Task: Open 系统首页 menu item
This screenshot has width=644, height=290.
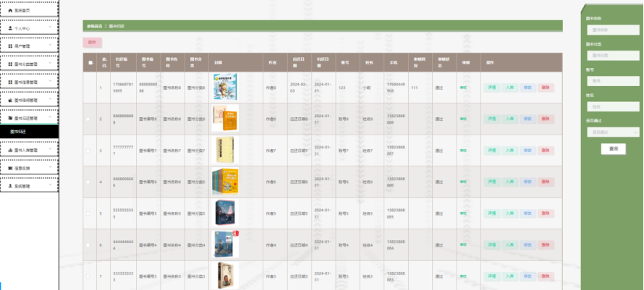Action: 29,10
